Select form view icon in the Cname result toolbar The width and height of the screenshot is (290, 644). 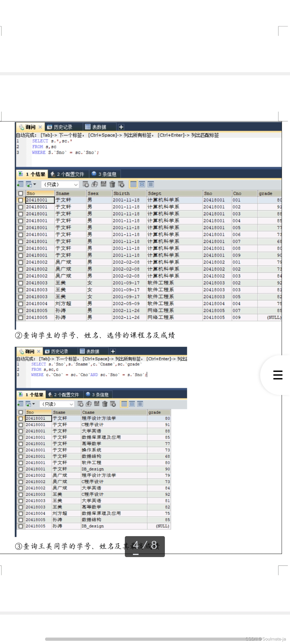click(x=132, y=404)
